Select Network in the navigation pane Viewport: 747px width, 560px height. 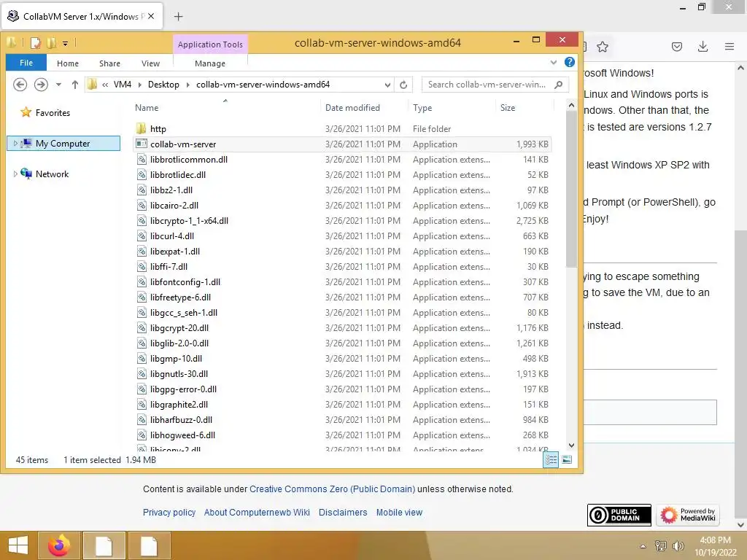click(52, 174)
